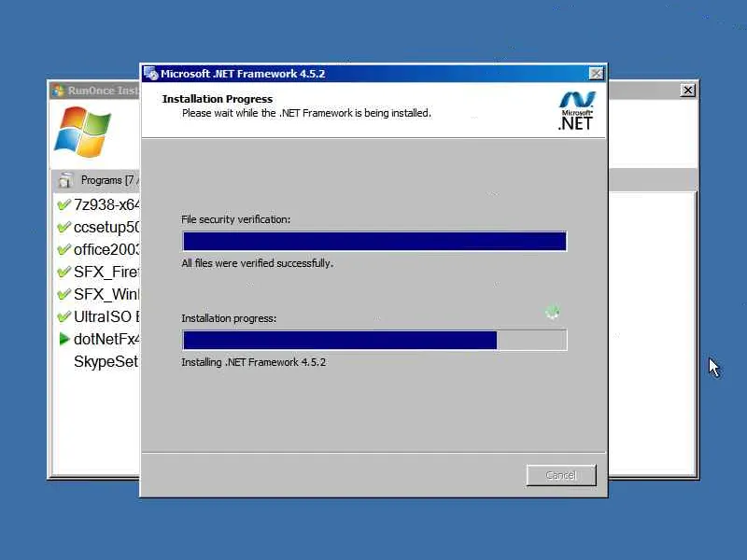Viewport: 747px width, 560px height.
Task: Click 'Installing .NET Framework 4.5.2' status text
Action: coord(253,362)
